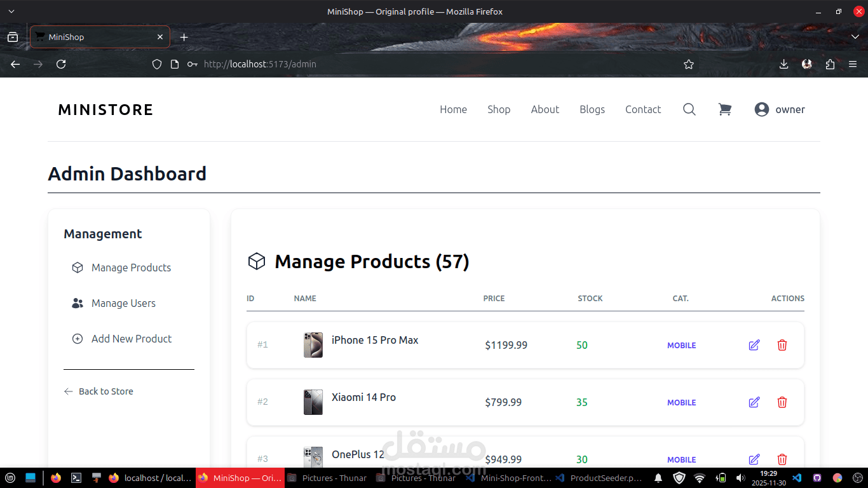Screen dimensions: 868x488
Task: Click the taskbar clock showing 19:29
Action: [x=769, y=478]
